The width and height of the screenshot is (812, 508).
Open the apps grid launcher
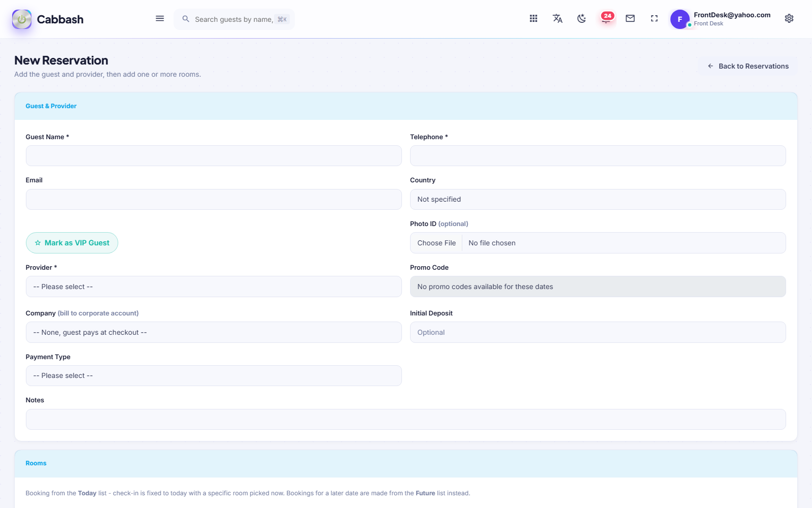[x=533, y=19]
